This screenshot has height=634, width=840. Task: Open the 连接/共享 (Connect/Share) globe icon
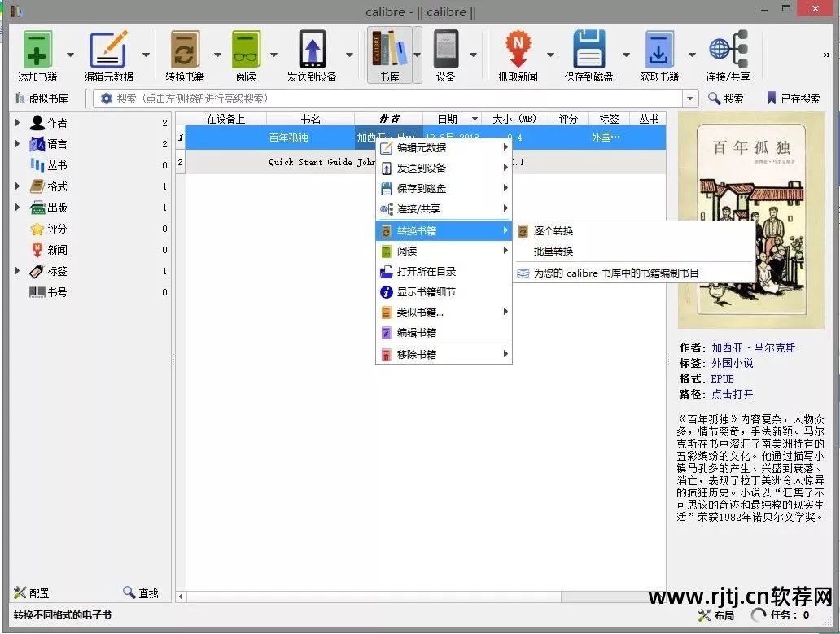[727, 50]
